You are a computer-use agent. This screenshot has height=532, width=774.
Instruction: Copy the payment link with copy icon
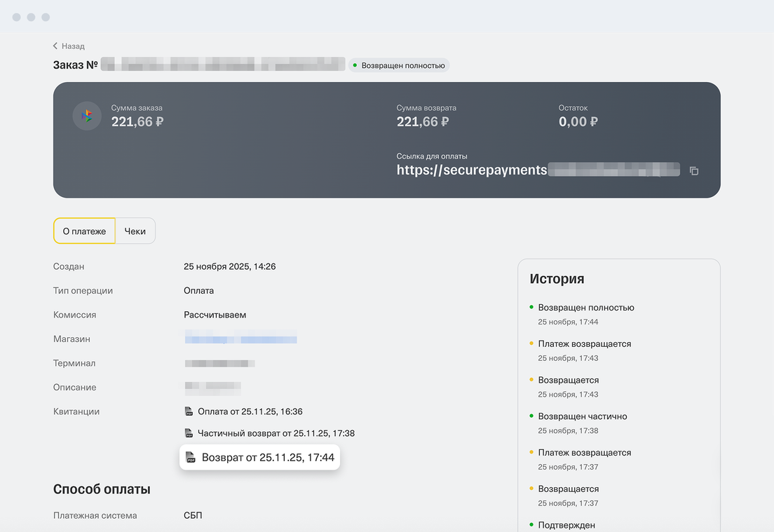click(694, 170)
